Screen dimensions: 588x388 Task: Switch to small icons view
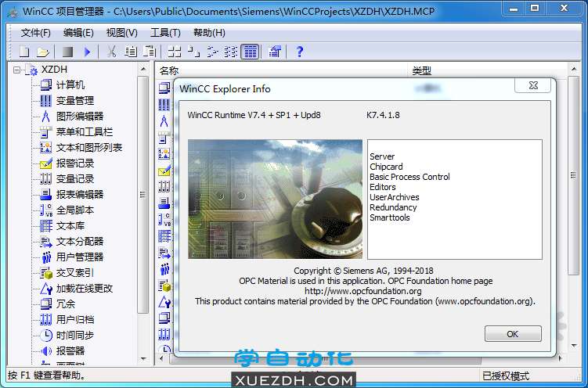(x=193, y=52)
